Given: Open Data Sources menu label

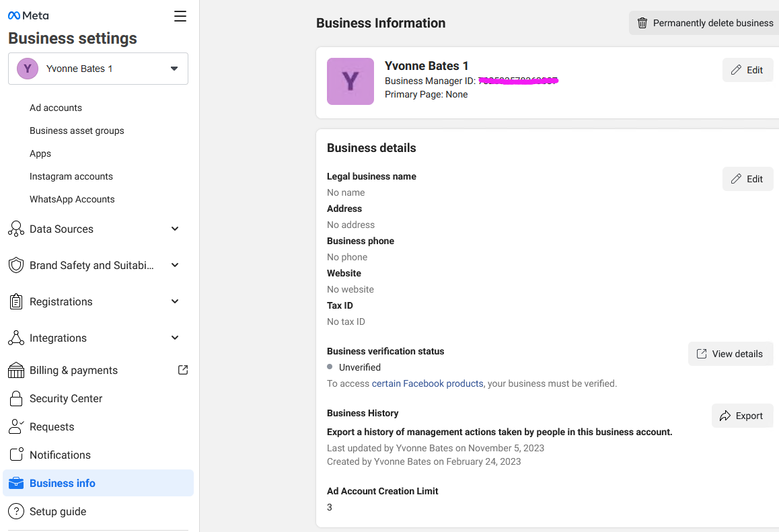Looking at the screenshot, I should (x=62, y=229).
